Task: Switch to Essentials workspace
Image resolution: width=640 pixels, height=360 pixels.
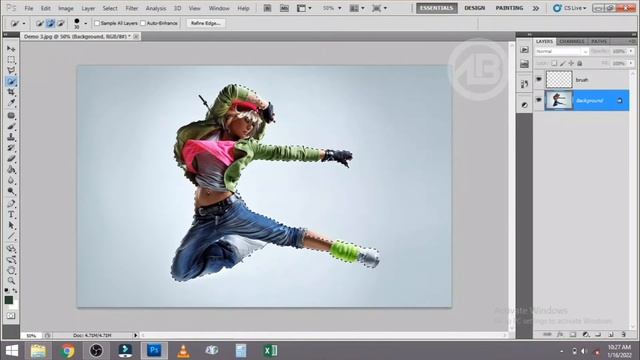Action: 436,8
